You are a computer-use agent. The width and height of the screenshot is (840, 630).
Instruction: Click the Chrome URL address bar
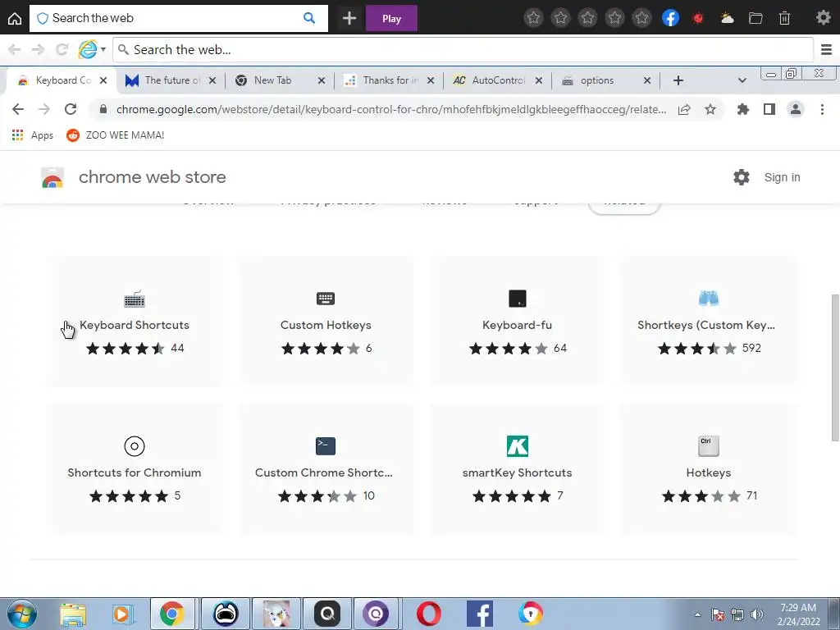[391, 109]
